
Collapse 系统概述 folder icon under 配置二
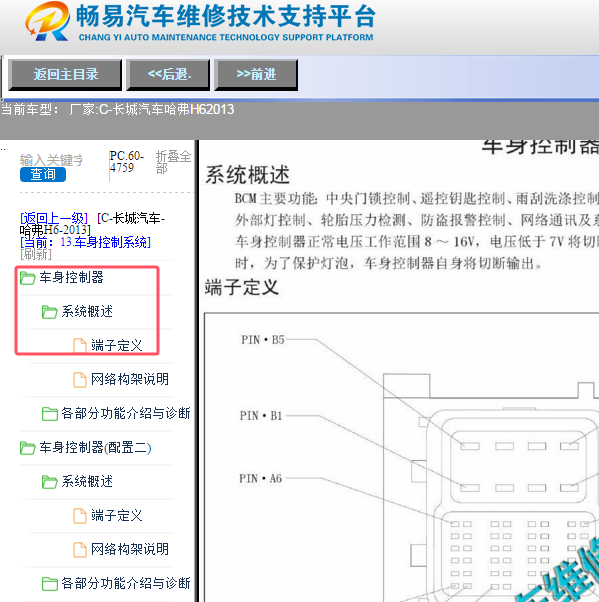(x=50, y=481)
